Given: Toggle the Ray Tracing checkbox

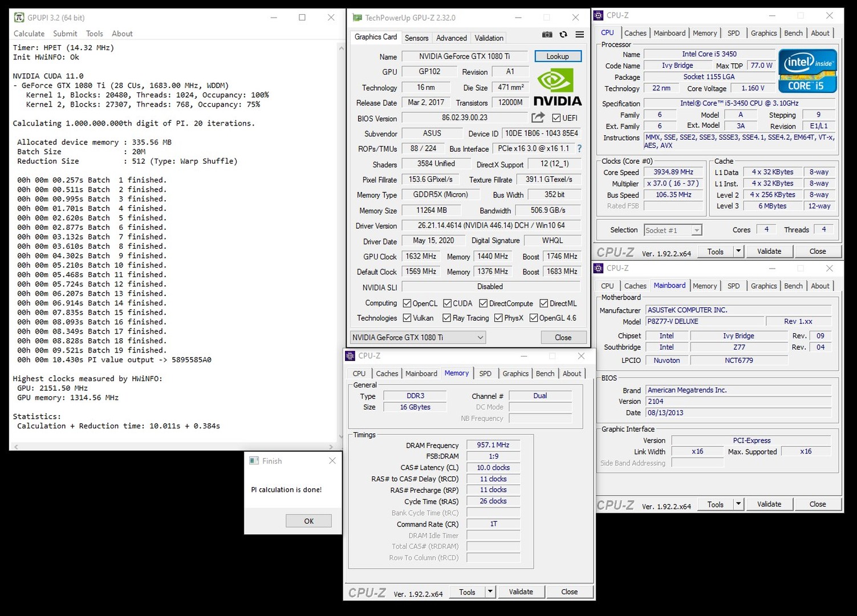Looking at the screenshot, I should coord(446,318).
